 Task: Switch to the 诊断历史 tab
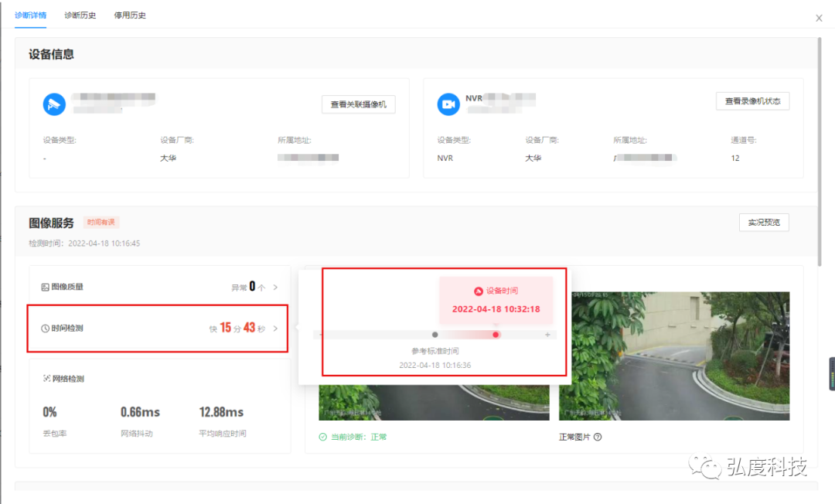[x=80, y=15]
